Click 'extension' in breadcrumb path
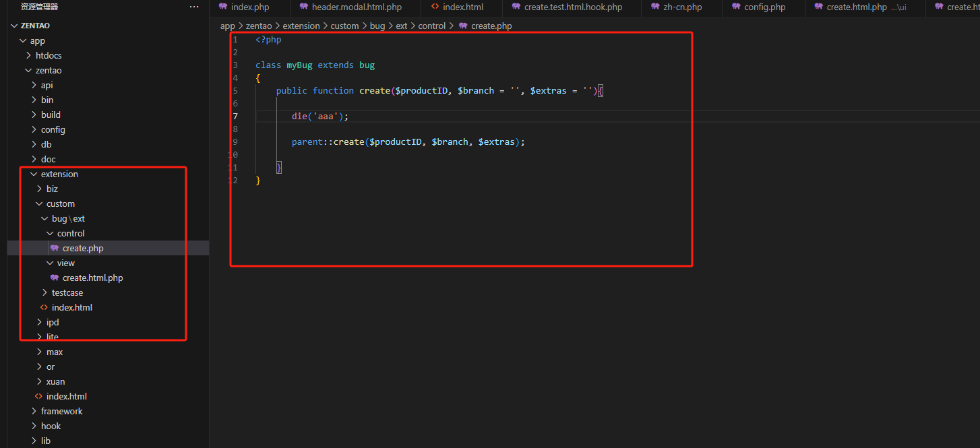Screen dimensions: 980x448 (301, 26)
